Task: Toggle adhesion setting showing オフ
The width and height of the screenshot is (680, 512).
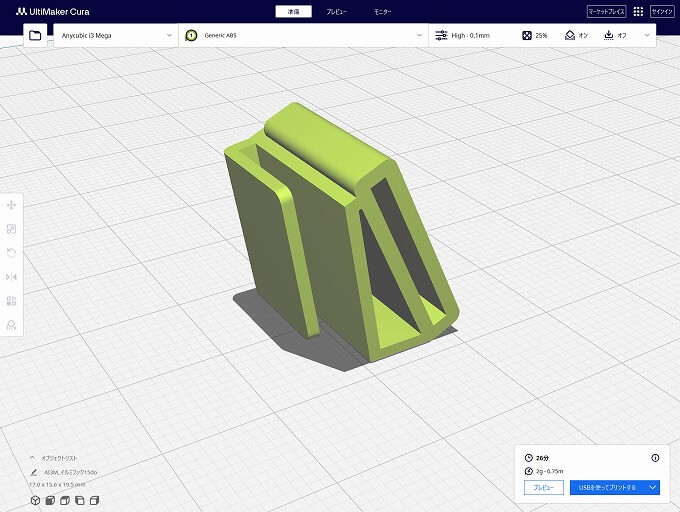Action: pos(615,35)
